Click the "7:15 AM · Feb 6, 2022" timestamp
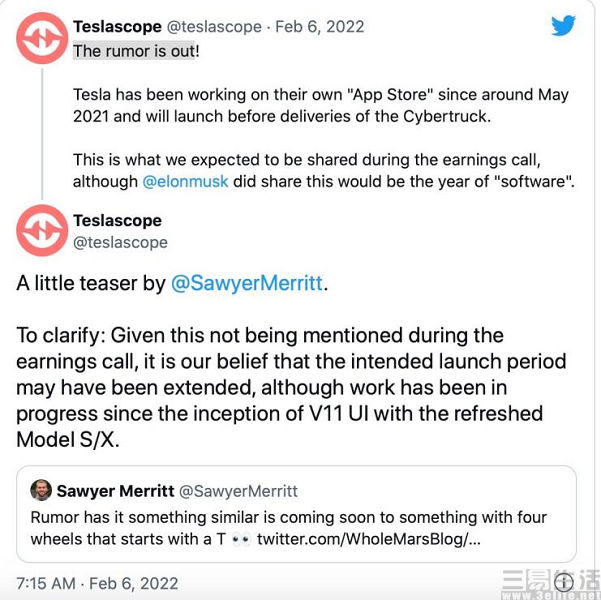Image resolution: width=601 pixels, height=600 pixels. coord(98,583)
